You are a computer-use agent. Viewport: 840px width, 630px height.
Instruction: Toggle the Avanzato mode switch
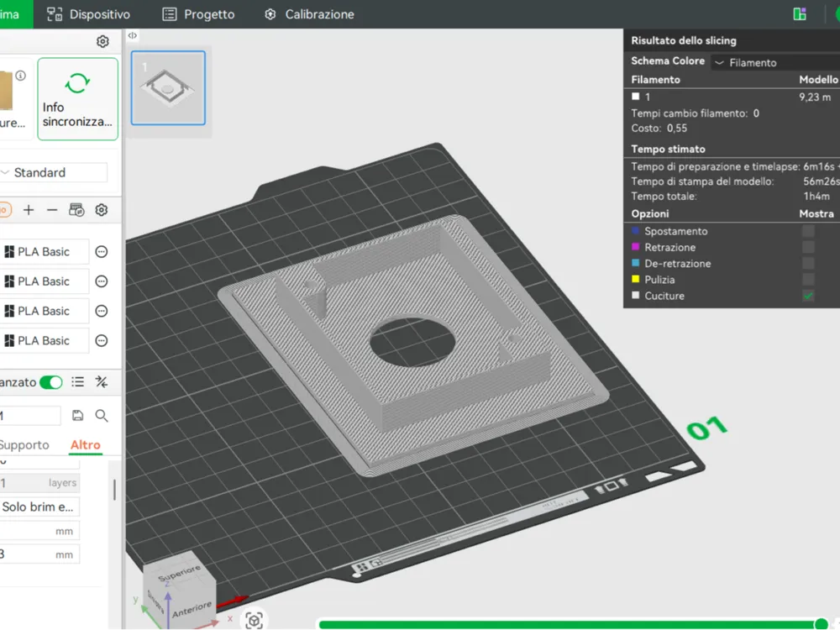(51, 382)
